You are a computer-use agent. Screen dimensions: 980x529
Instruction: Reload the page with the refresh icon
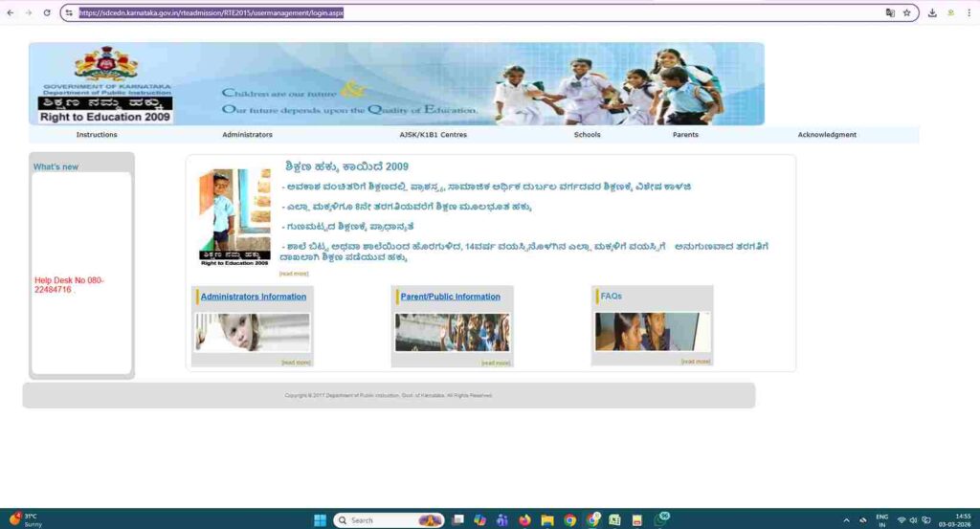[x=47, y=12]
